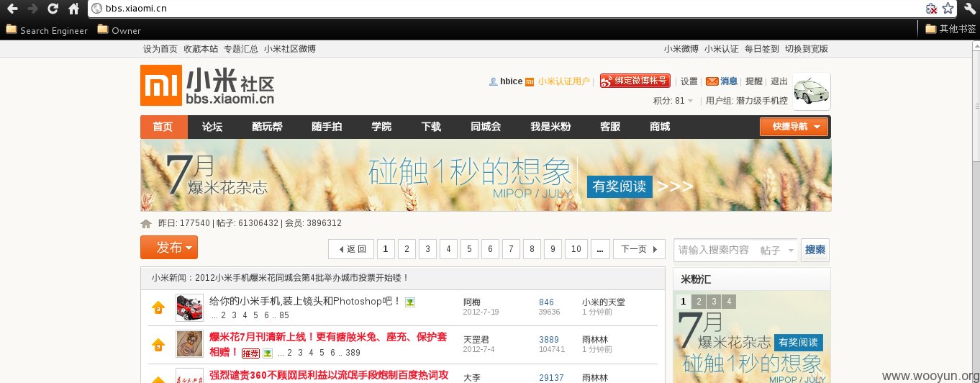Click the 绑定微博帐号 button
This screenshot has width=980, height=383.
click(x=635, y=81)
